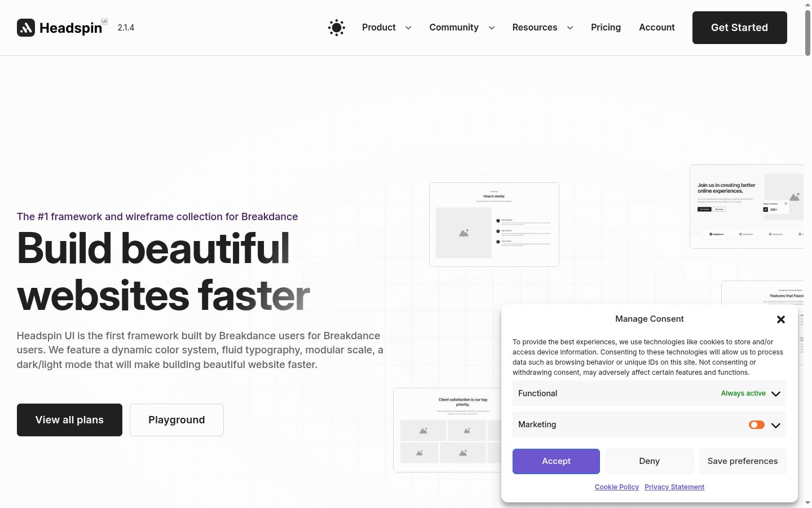Click the 'Join us in creating better' wireframe thumbnail
This screenshot has height=508, width=812.
click(747, 207)
